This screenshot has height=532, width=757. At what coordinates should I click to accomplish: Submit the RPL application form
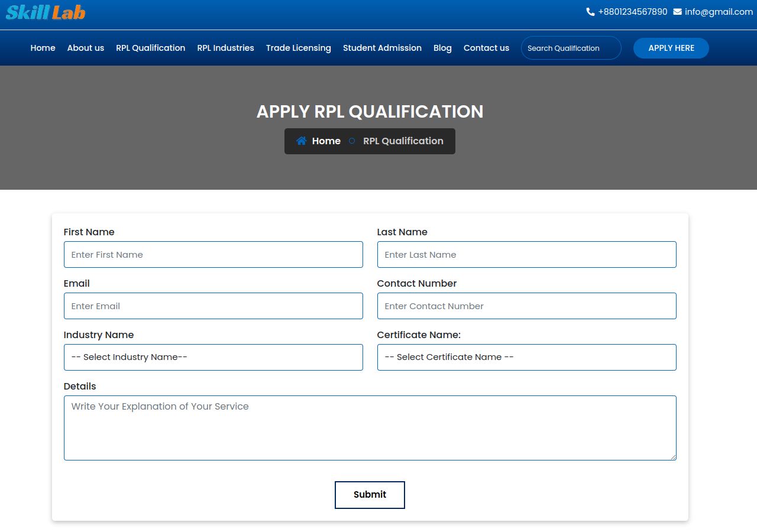[370, 495]
